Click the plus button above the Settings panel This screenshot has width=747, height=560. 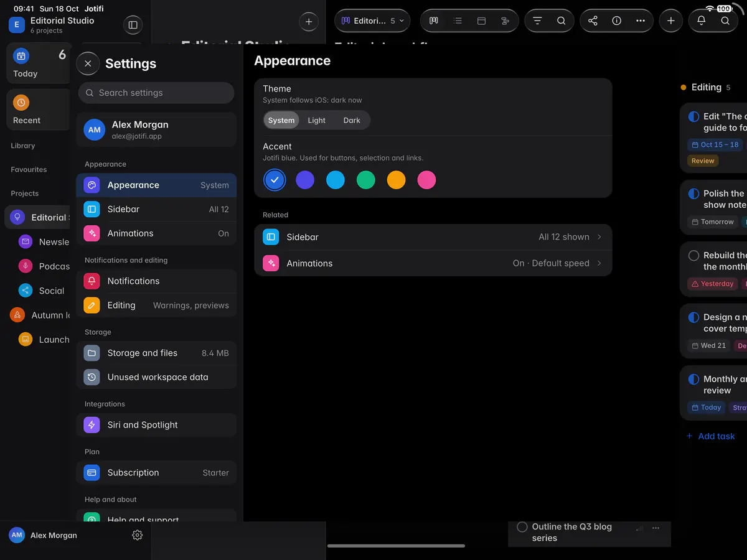(309, 22)
